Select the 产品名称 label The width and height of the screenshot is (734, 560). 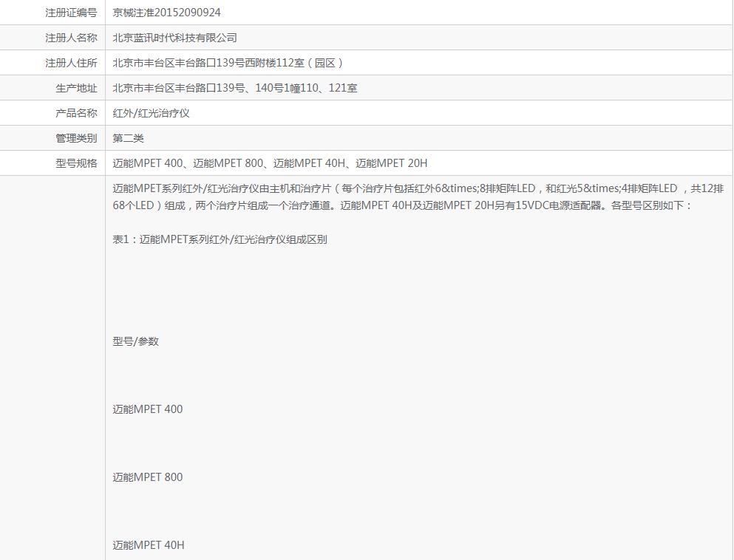coord(76,113)
